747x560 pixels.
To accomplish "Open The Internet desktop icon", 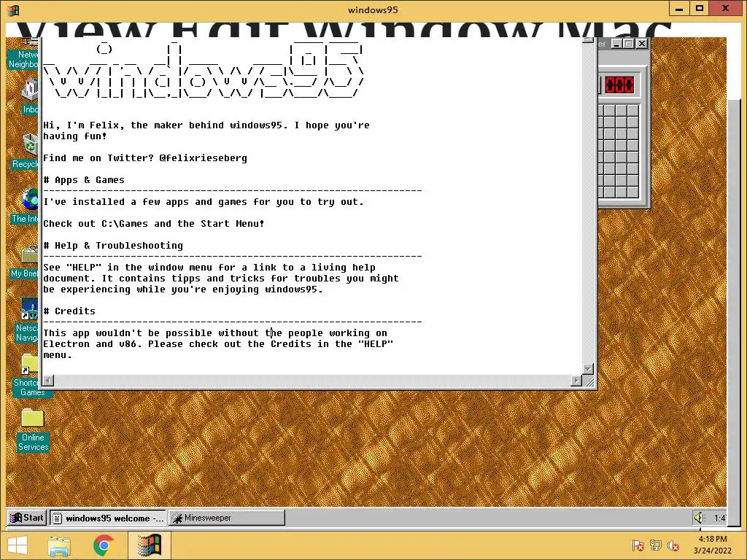I will pos(26,206).
